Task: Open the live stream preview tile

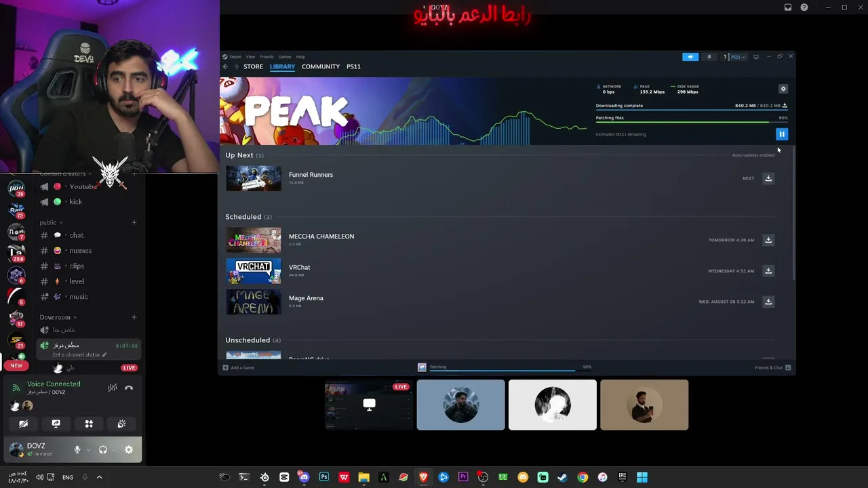Action: [369, 405]
